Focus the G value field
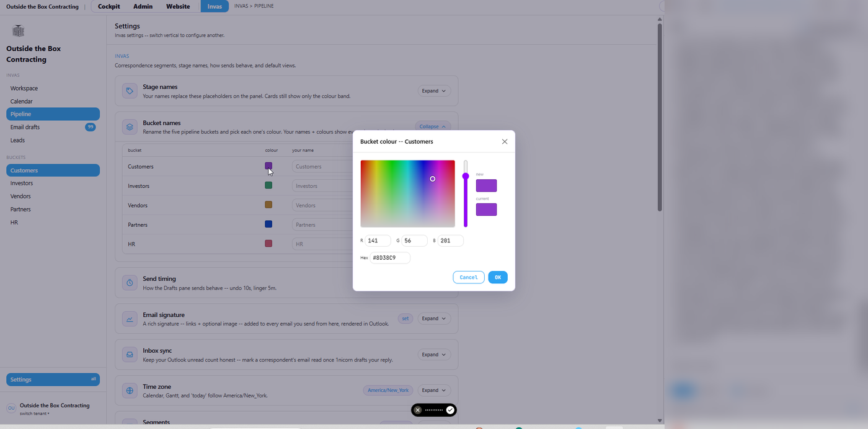 [415, 241]
